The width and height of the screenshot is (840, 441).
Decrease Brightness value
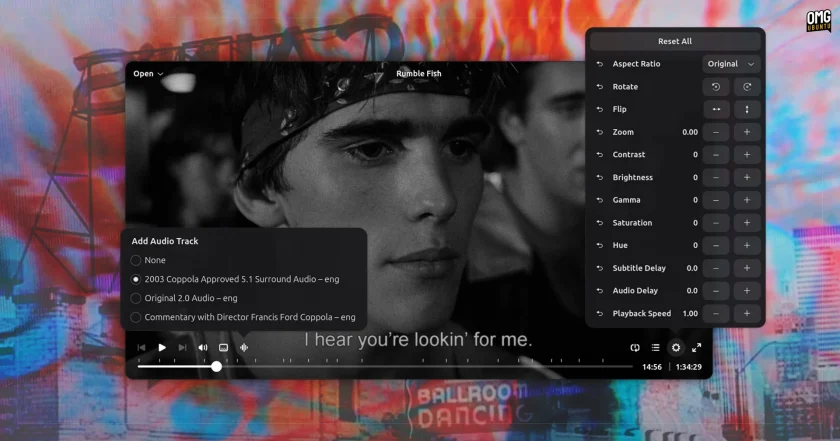coord(716,177)
